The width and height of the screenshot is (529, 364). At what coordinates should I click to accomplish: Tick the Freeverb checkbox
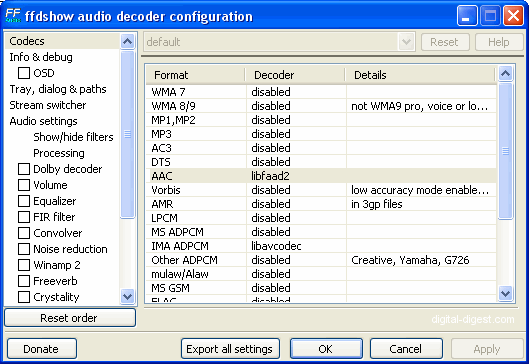tap(24, 281)
